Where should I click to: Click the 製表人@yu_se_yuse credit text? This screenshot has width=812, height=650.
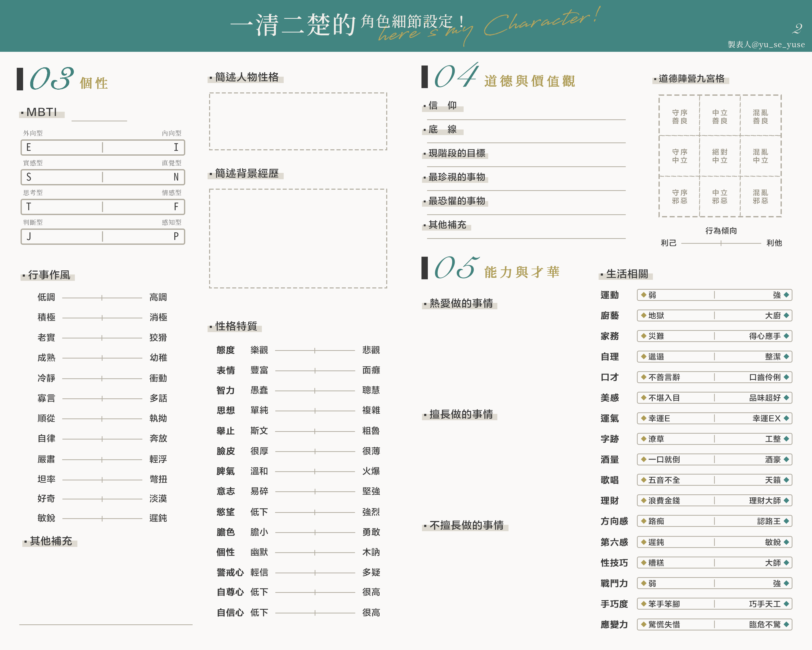(x=766, y=44)
